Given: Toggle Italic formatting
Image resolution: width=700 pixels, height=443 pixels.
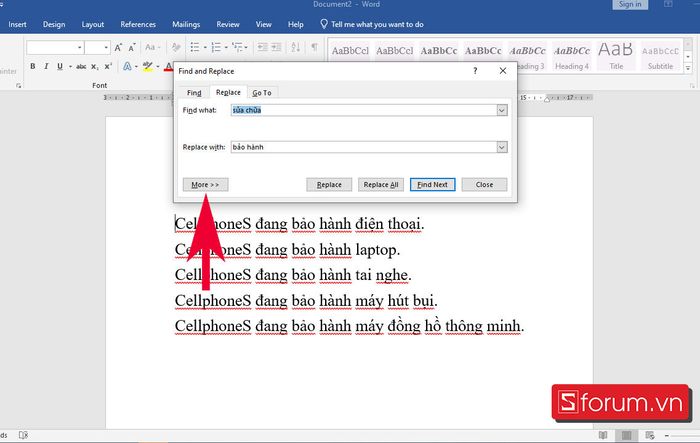Looking at the screenshot, I should [x=46, y=66].
